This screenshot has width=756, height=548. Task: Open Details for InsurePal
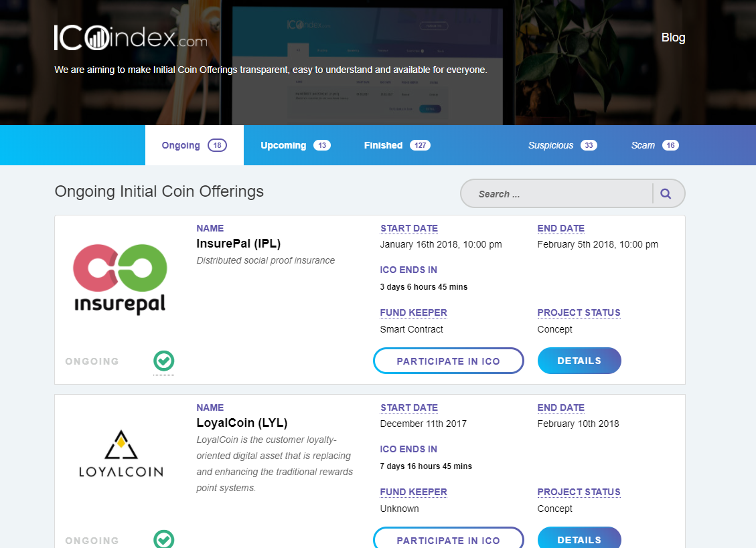[x=579, y=361]
